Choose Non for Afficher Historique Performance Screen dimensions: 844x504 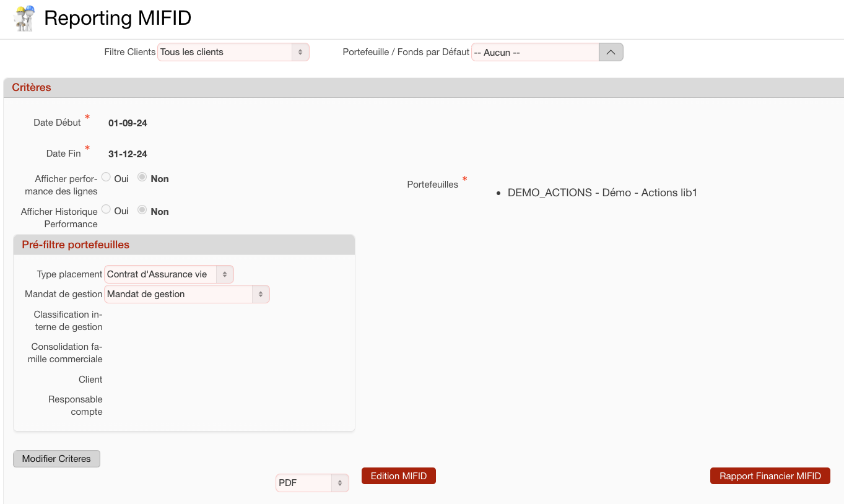click(x=142, y=211)
